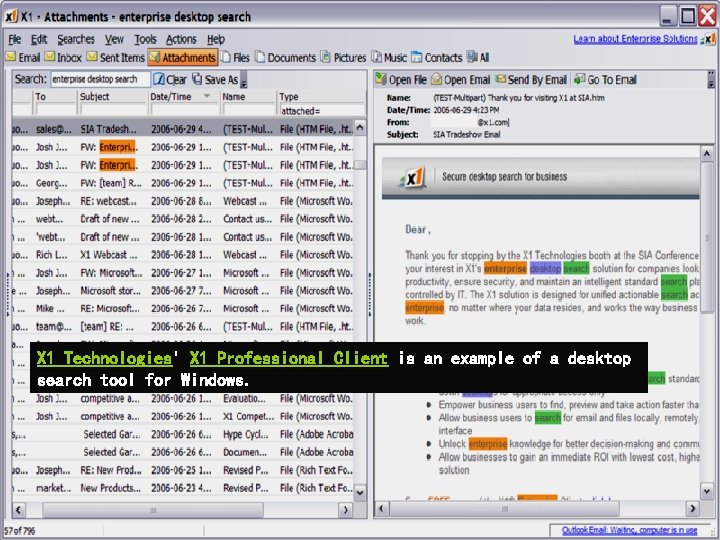Screen dimensions: 720x540
Task: Switch to the Pictures tab
Action: click(x=343, y=57)
